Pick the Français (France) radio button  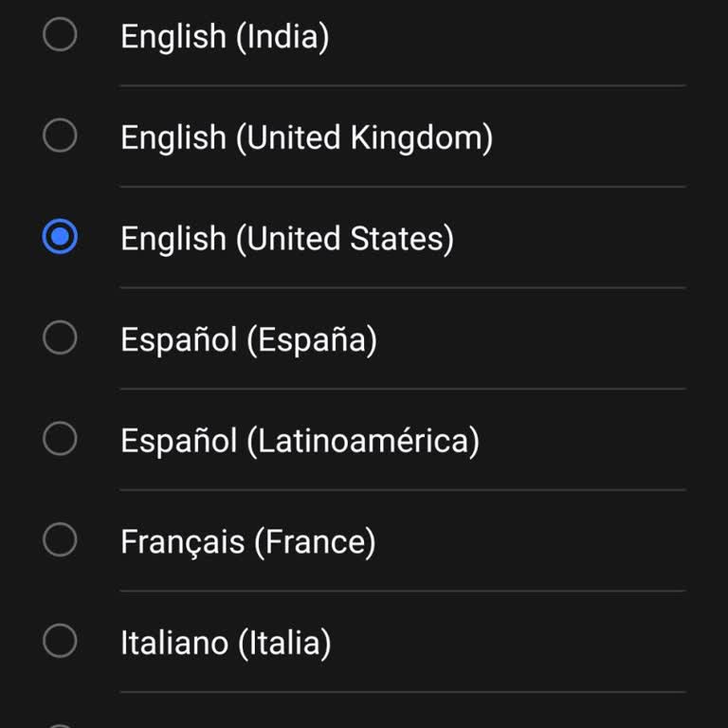(x=60, y=540)
